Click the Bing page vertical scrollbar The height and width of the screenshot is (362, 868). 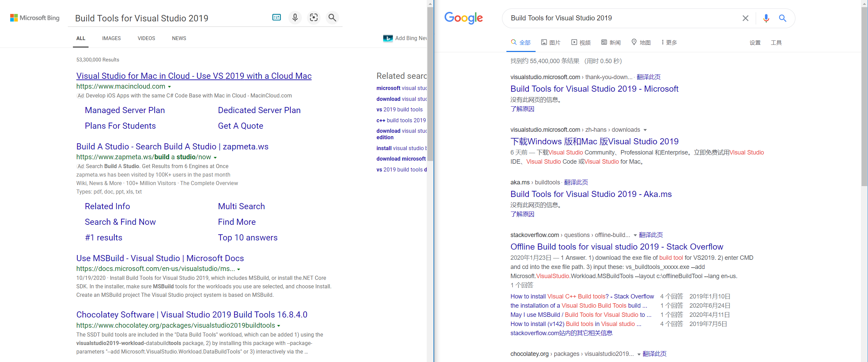[430, 85]
